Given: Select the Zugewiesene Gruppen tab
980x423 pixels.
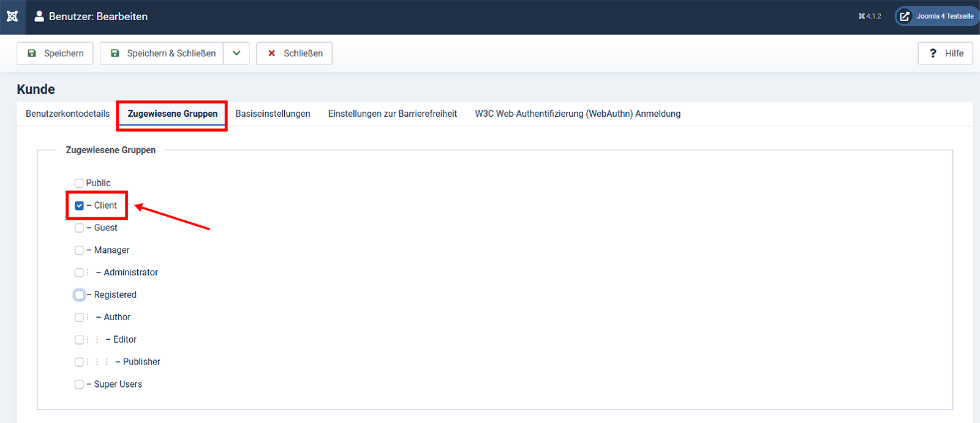Looking at the screenshot, I should (x=172, y=114).
